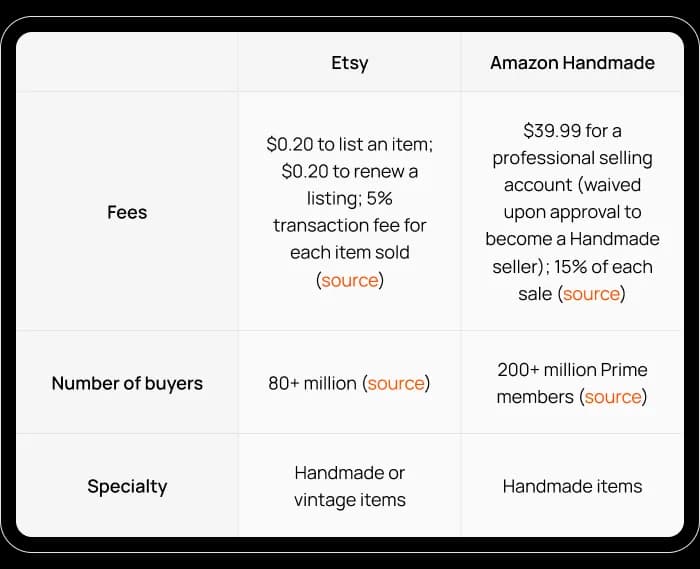Click the "become a Handmade" text line
700x569 pixels.
click(x=572, y=239)
